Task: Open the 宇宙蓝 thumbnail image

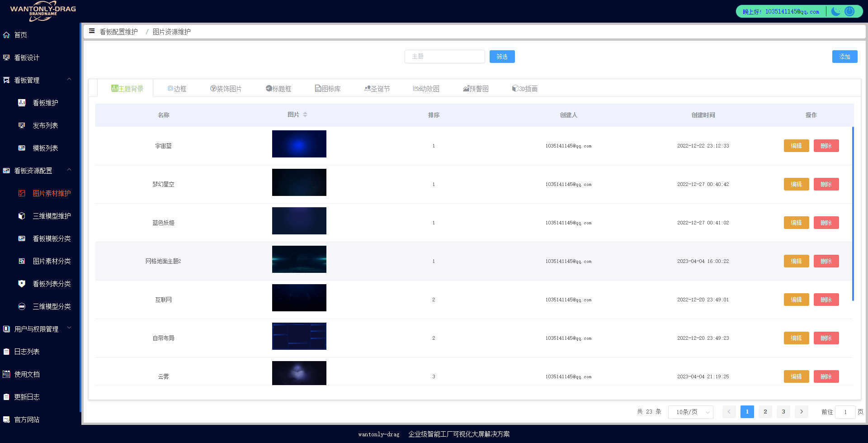Action: (x=299, y=144)
